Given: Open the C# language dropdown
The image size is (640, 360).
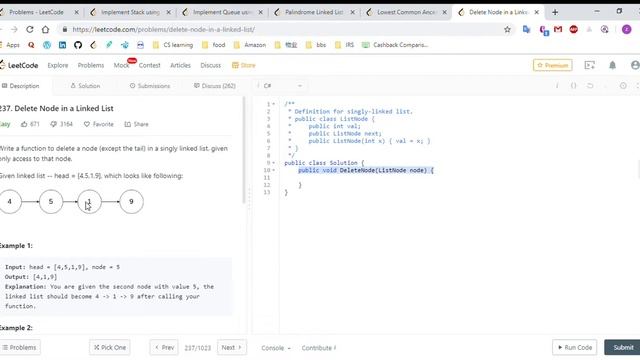Looking at the screenshot, I should click(282, 86).
